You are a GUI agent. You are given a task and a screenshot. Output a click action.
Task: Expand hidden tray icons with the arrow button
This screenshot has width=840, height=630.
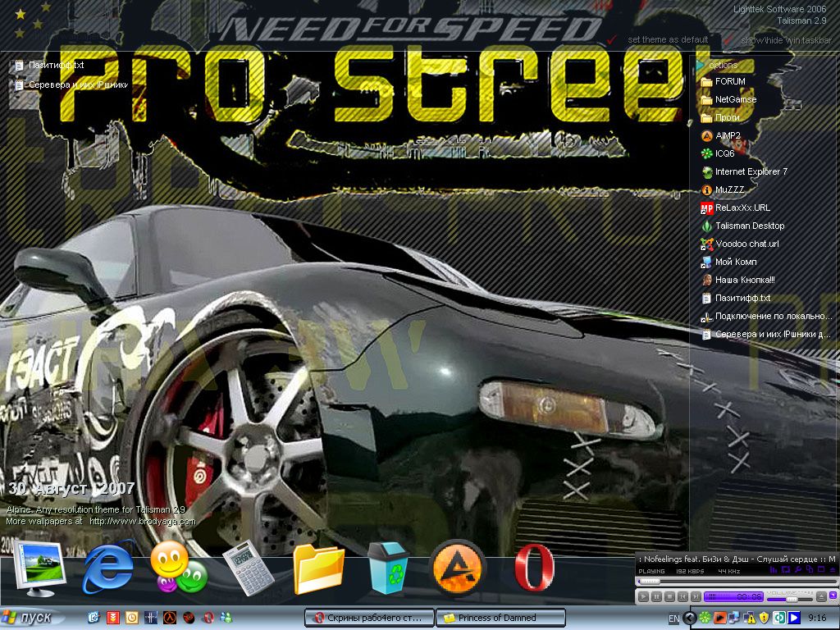point(689,619)
